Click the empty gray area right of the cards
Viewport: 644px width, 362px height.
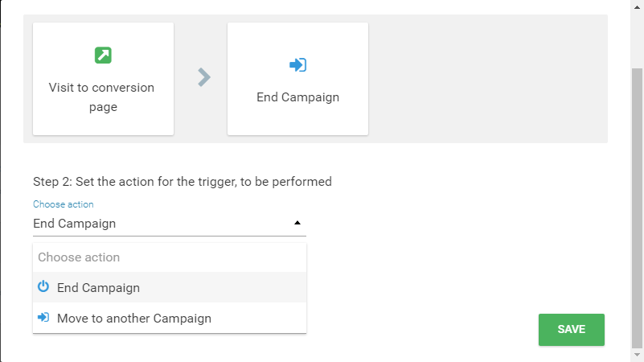tap(488, 79)
